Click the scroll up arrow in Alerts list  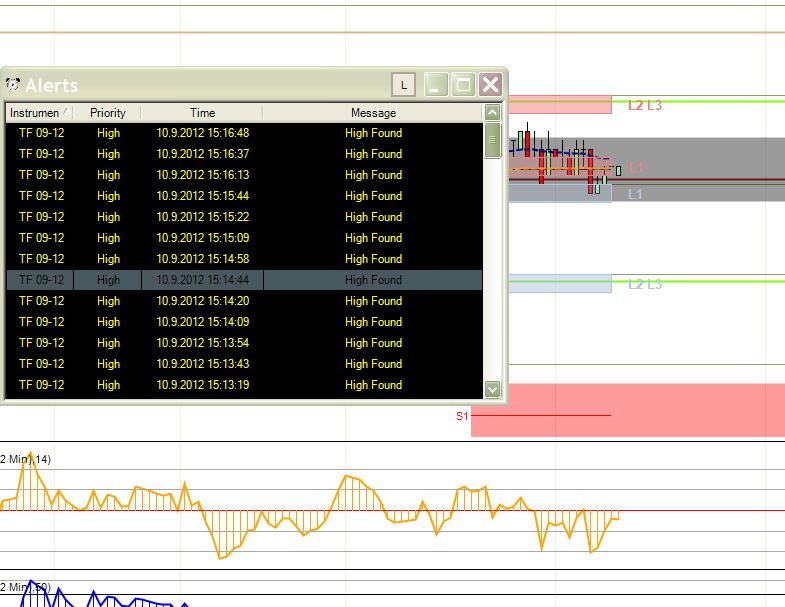coord(492,113)
